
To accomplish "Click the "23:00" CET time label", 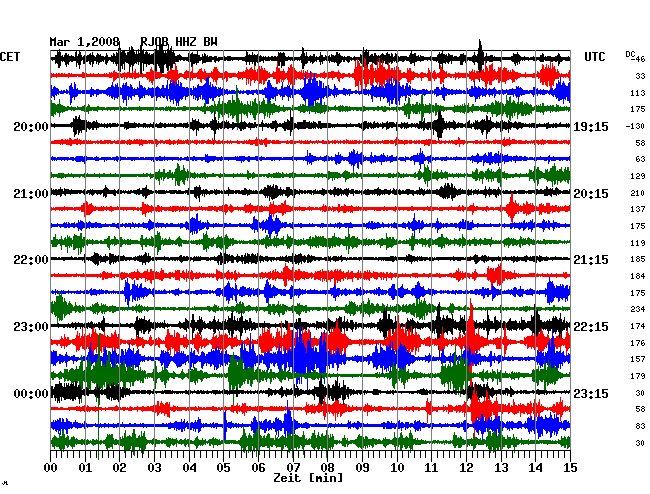I will point(31,327).
